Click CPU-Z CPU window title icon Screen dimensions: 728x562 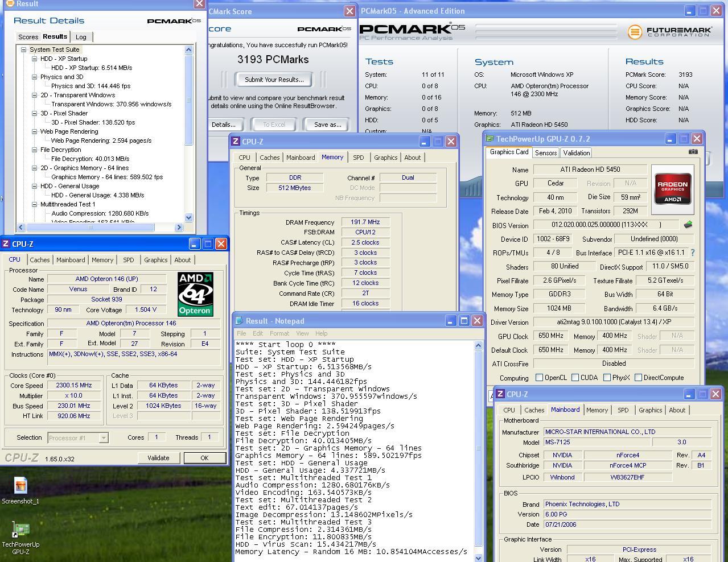tap(6, 243)
